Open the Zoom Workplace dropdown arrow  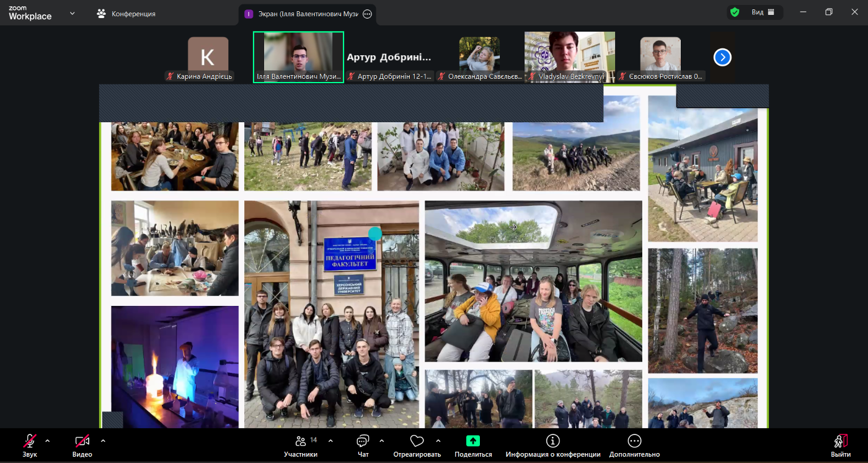73,13
